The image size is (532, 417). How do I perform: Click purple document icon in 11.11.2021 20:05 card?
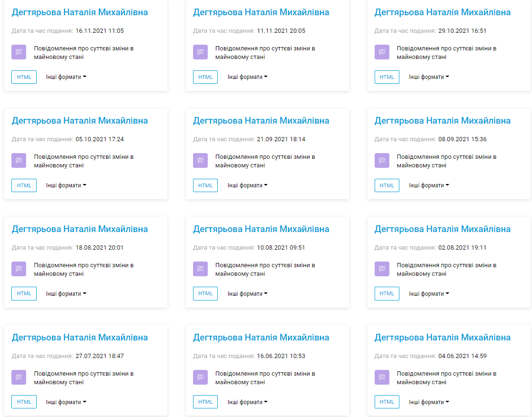click(200, 52)
